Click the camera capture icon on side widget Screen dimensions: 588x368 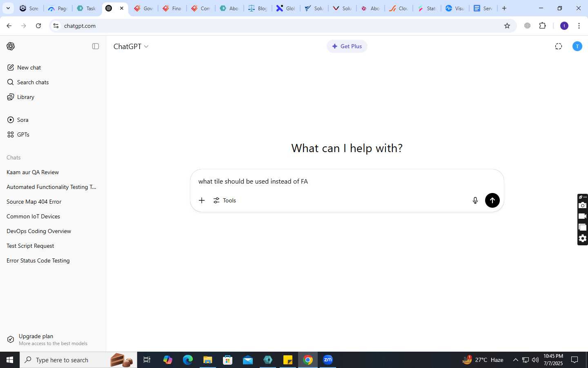click(583, 205)
